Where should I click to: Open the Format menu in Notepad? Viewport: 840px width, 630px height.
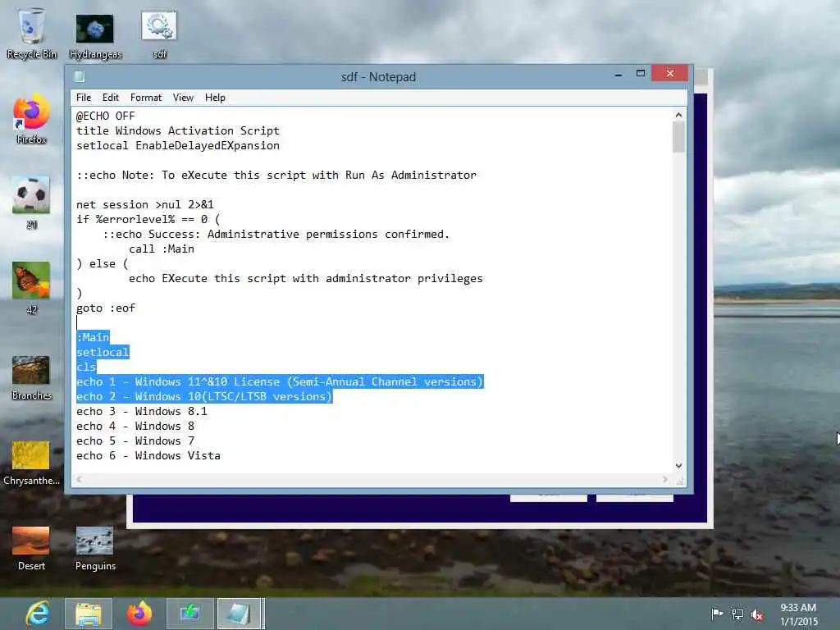(x=146, y=98)
